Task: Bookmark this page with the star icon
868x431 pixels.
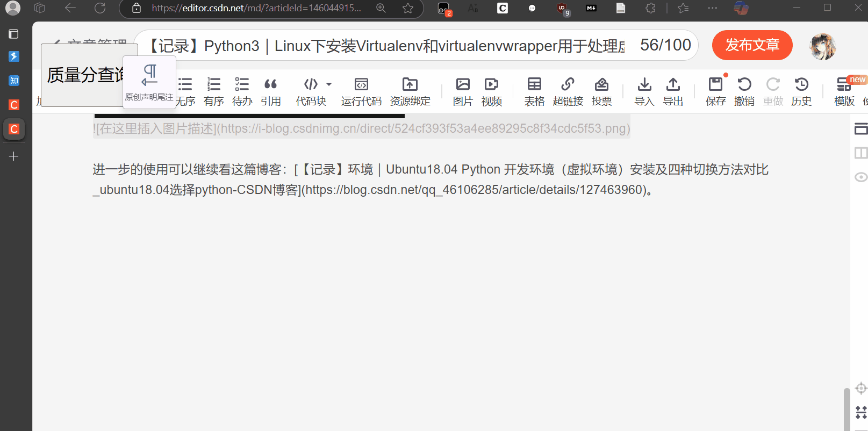Action: [x=408, y=8]
